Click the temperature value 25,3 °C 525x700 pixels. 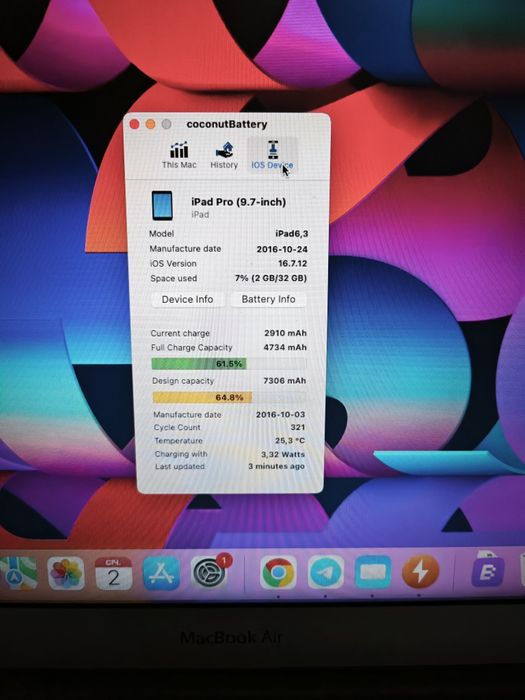click(290, 441)
